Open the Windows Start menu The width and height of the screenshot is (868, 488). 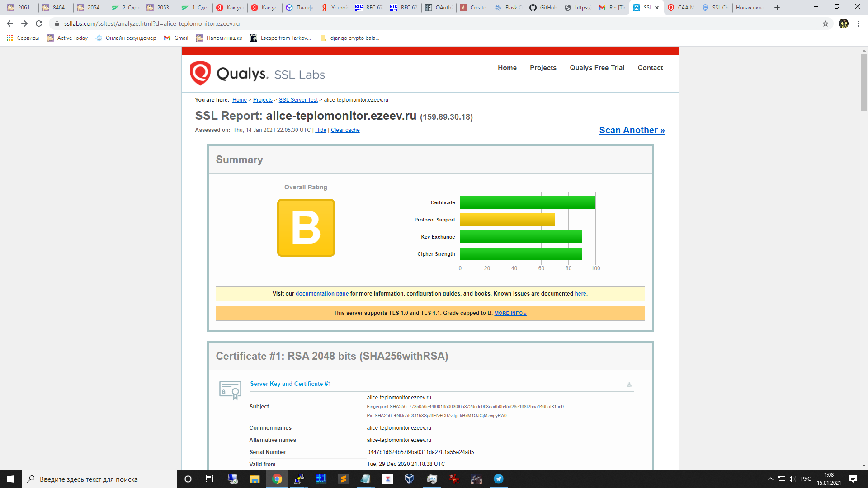pos(11,479)
